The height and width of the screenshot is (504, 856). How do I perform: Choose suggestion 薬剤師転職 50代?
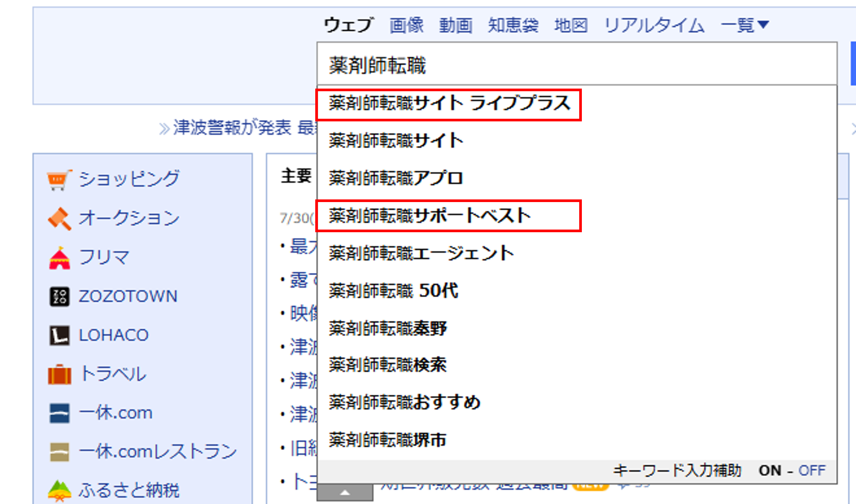tap(577, 291)
